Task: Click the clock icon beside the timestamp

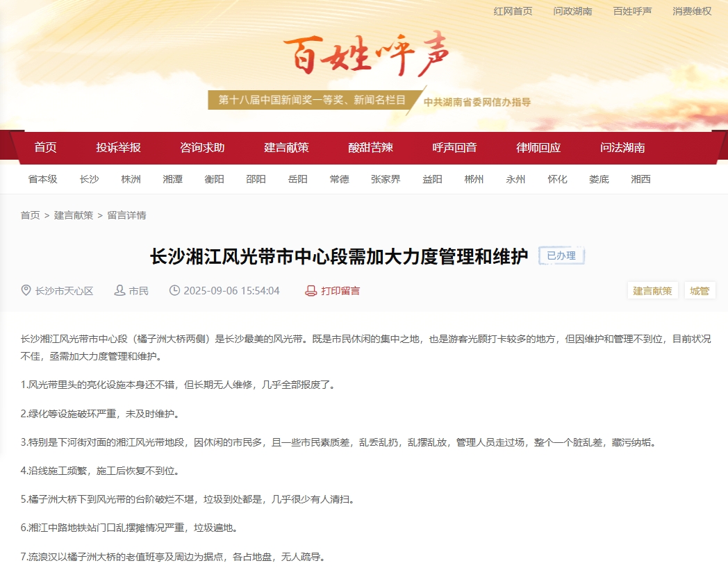Action: pyautogui.click(x=174, y=291)
